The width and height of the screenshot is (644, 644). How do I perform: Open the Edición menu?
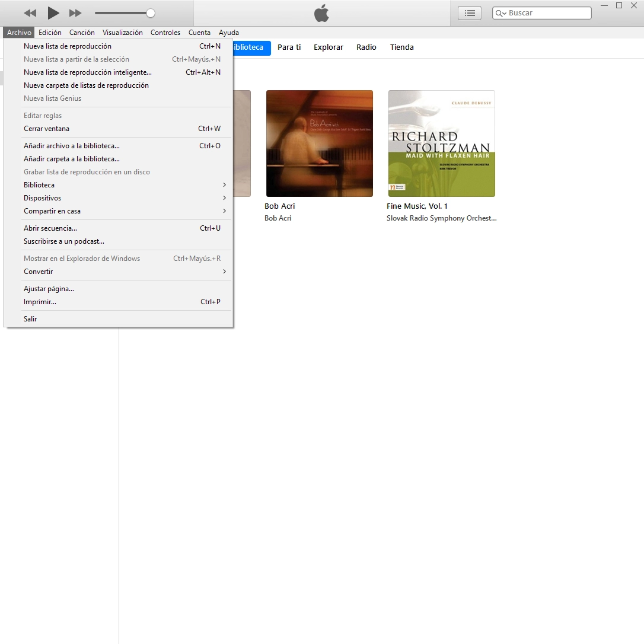click(x=50, y=33)
